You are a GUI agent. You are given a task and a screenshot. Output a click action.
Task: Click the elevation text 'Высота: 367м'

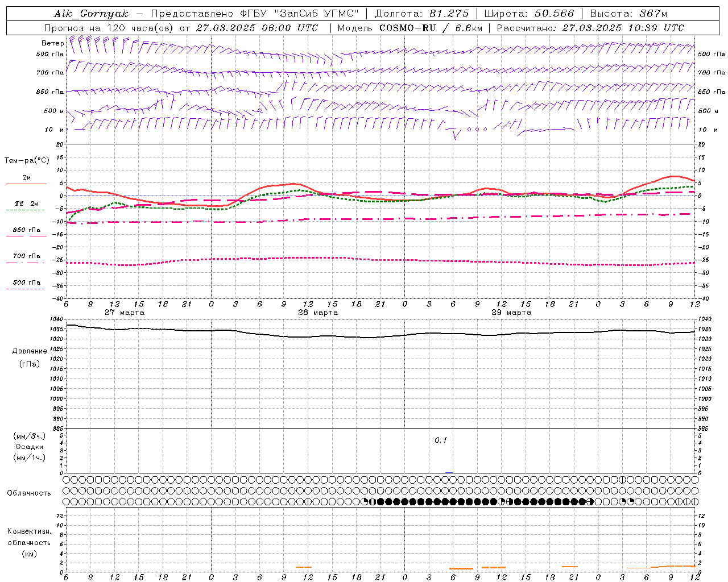[x=628, y=14]
